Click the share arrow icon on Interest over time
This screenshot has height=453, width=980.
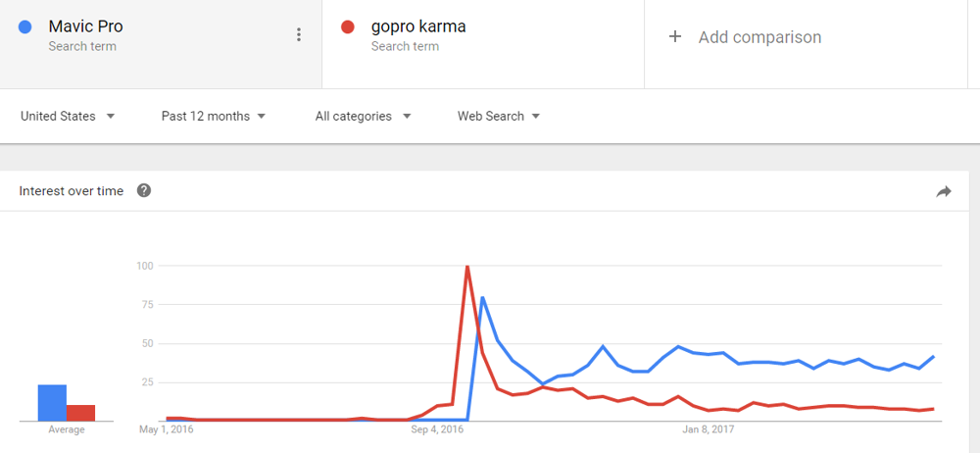943,192
